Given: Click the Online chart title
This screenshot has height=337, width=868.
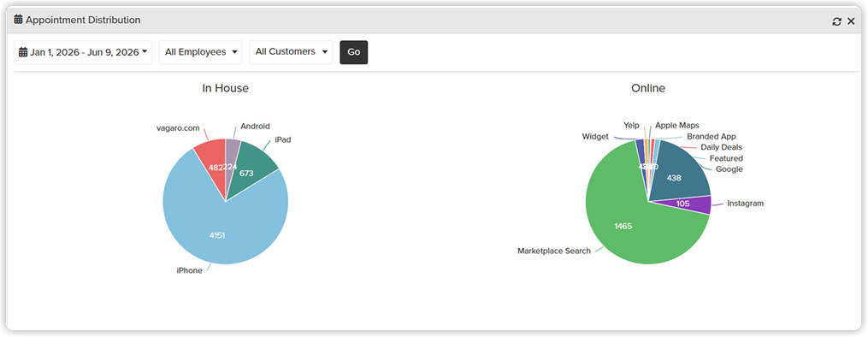Looking at the screenshot, I should pos(648,88).
